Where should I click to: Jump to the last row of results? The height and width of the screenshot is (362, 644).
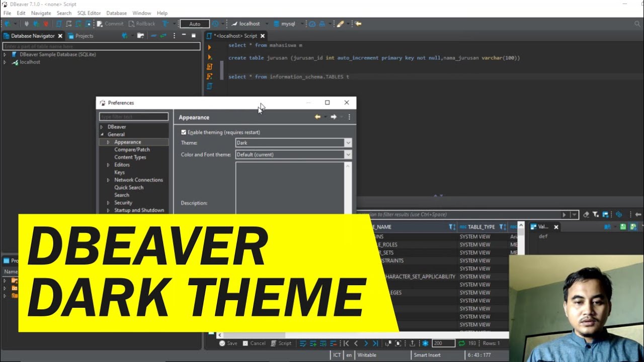pyautogui.click(x=375, y=343)
